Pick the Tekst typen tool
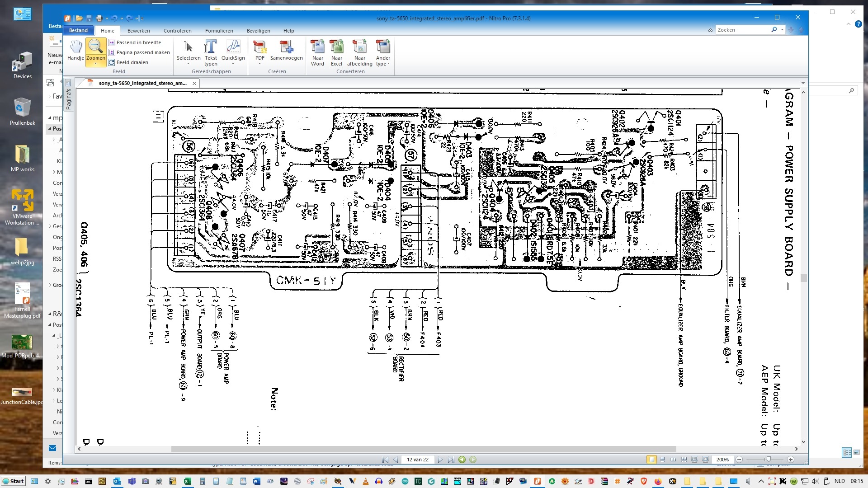Screen dimensions: 868x488 [x=211, y=52]
